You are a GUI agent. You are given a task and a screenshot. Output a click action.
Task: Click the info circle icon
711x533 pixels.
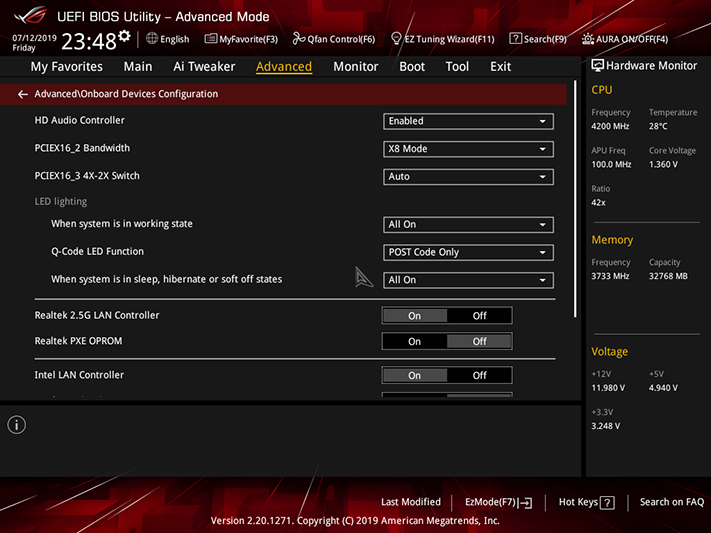(x=16, y=425)
